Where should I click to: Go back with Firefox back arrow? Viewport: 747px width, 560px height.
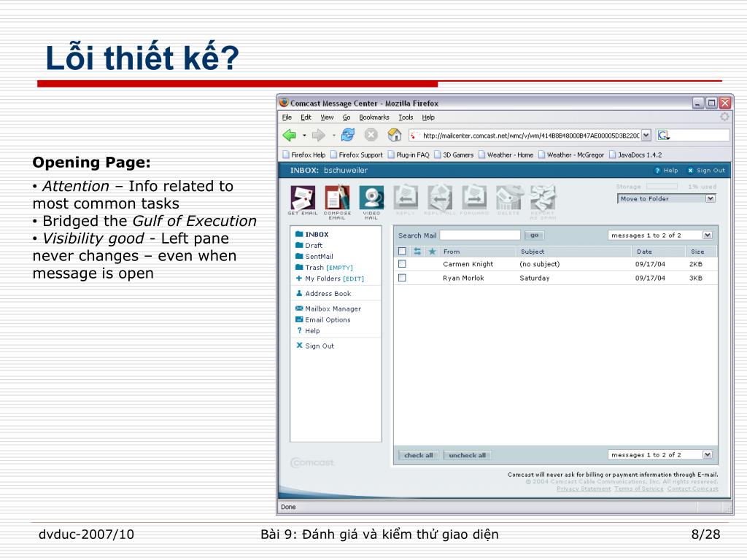[x=290, y=135]
